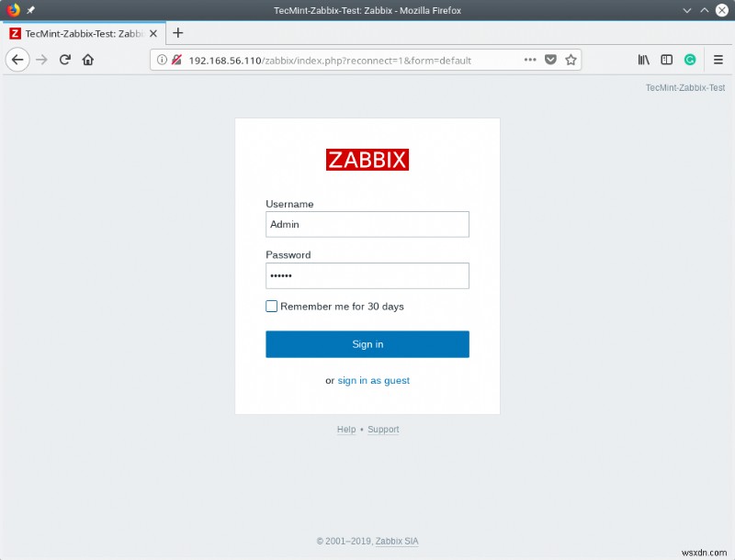Open the Help link
735x560 pixels.
[346, 430]
